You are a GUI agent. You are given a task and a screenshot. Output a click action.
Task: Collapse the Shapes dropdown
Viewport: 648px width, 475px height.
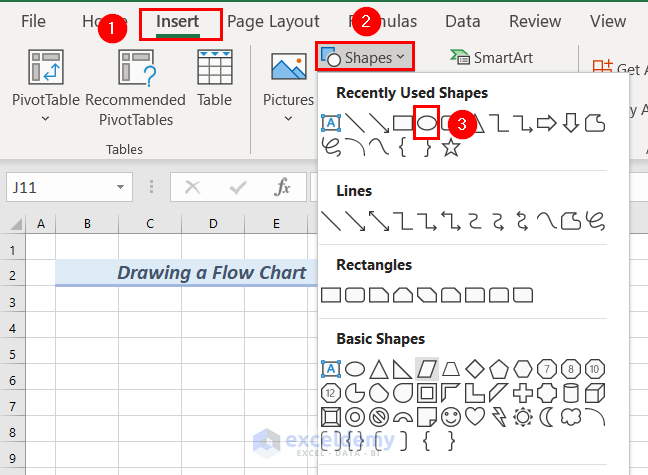click(364, 57)
